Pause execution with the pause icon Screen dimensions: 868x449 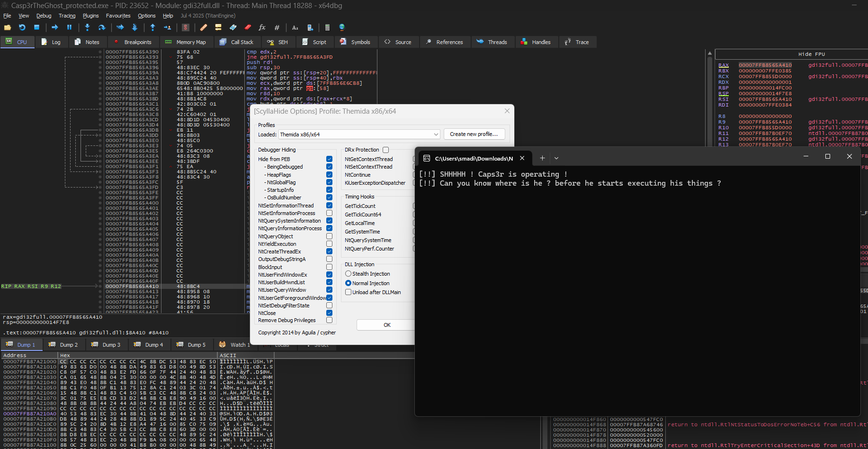69,27
